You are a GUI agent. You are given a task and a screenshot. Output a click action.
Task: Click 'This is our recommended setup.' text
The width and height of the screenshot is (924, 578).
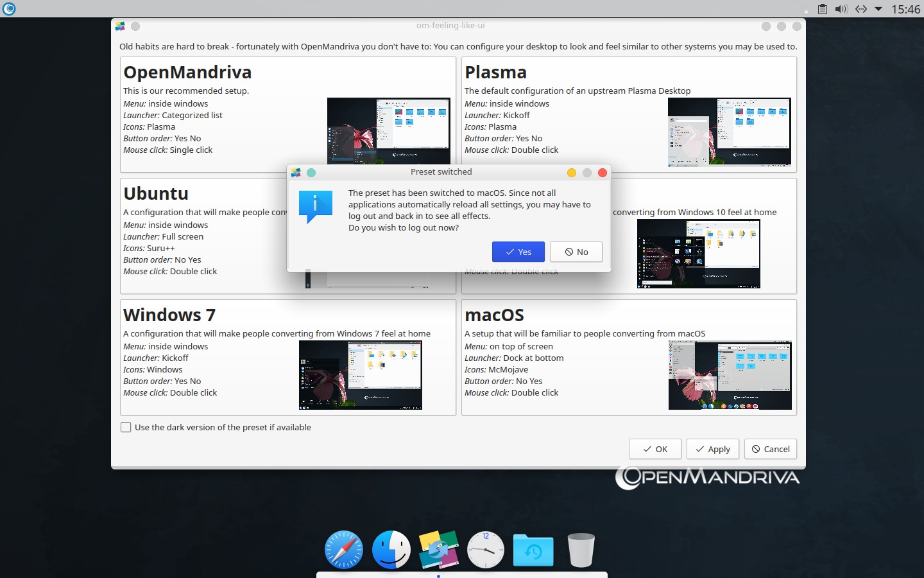tap(186, 91)
